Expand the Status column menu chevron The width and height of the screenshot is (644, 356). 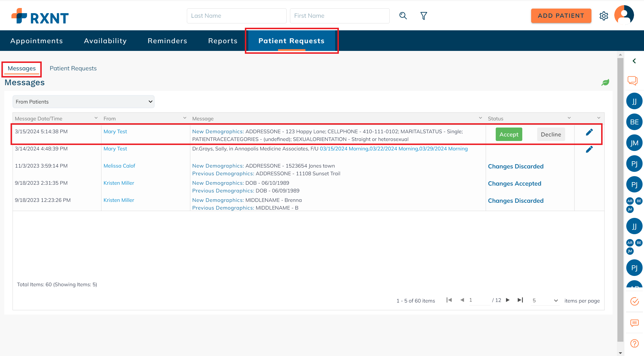pyautogui.click(x=569, y=118)
